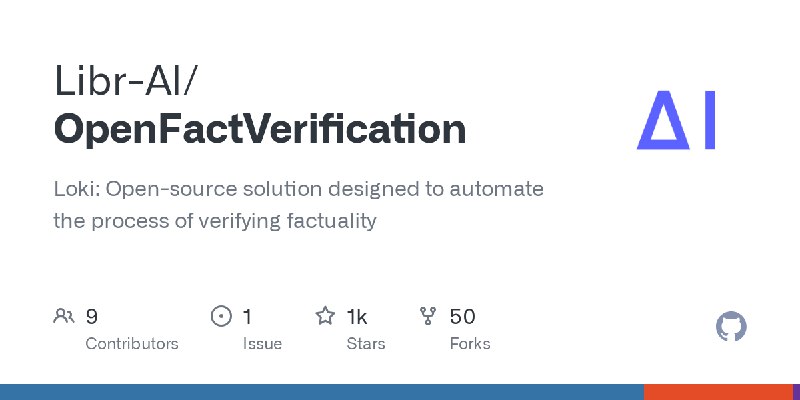The width and height of the screenshot is (800, 400).
Task: Click the fork count 50
Action: click(x=462, y=317)
